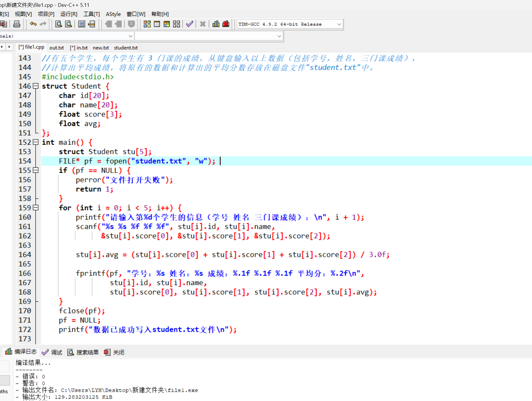Viewport: 532px width, 401px height.
Task: Click the left of two grayed arrow-page icons
Action: click(108, 24)
